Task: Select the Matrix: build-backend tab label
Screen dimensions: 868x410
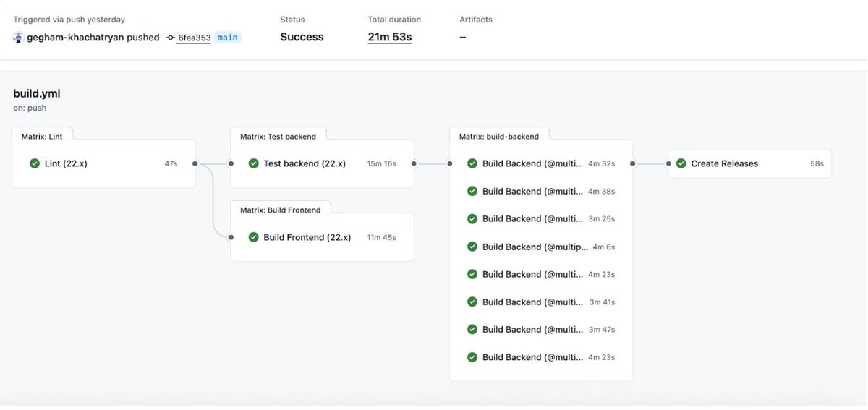Action: click(x=499, y=136)
